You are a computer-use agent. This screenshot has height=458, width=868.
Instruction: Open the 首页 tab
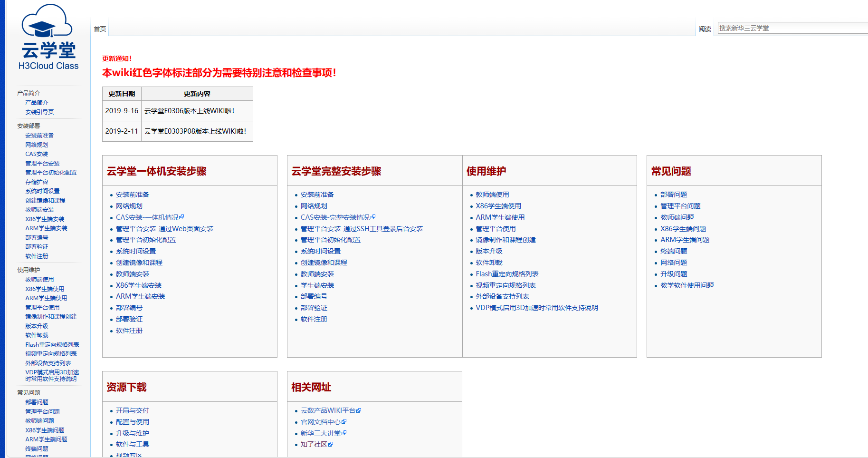pos(100,29)
